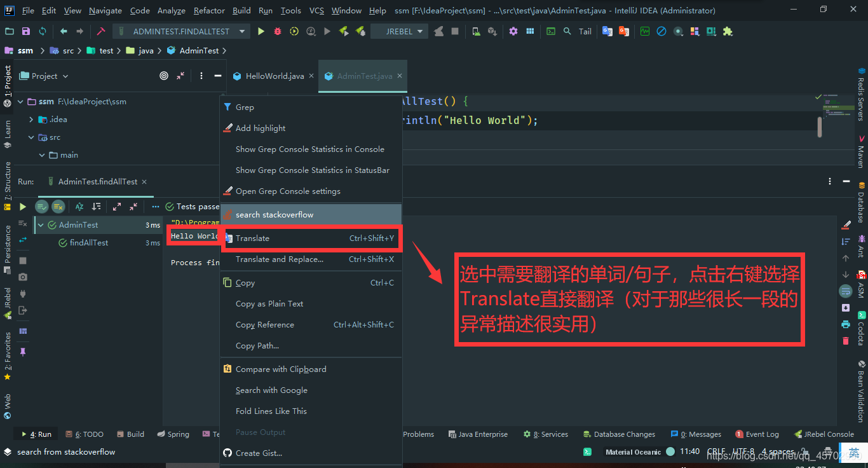
Task: Open the Analyze menu
Action: tap(171, 11)
